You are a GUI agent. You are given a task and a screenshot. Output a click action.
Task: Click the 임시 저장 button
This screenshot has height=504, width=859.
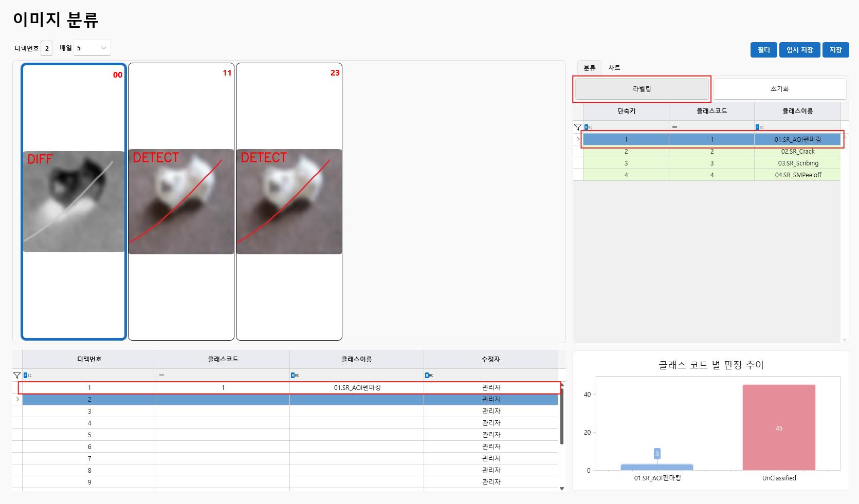tap(799, 50)
